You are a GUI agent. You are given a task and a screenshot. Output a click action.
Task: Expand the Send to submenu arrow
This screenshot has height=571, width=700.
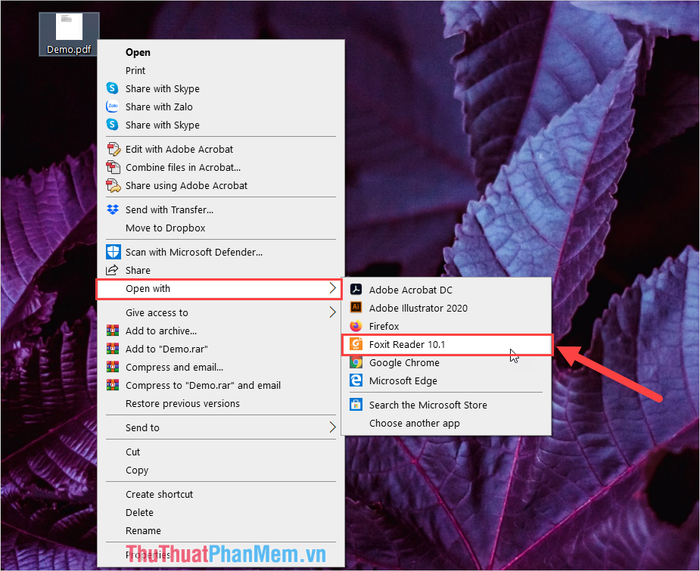click(x=333, y=427)
